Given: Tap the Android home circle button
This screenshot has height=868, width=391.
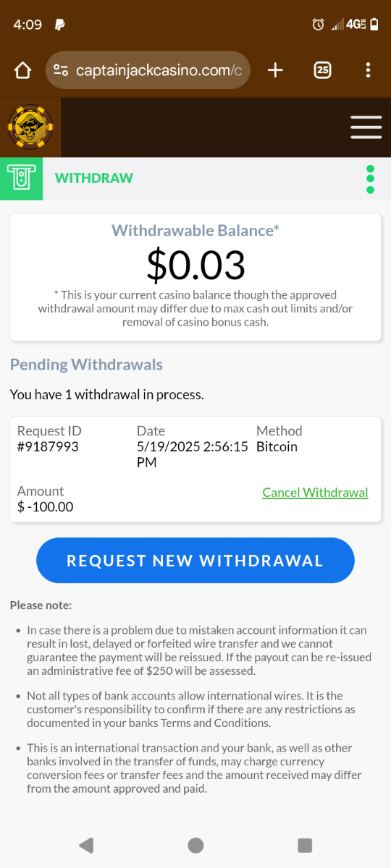Looking at the screenshot, I should 195,845.
